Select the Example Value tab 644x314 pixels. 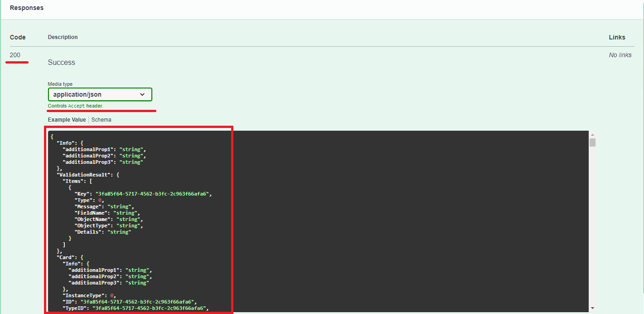tap(67, 120)
